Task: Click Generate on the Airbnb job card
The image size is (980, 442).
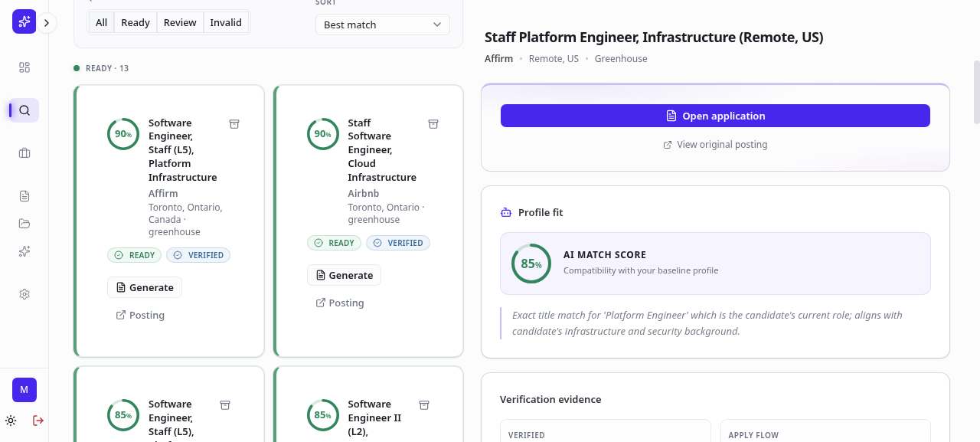Action: point(344,275)
